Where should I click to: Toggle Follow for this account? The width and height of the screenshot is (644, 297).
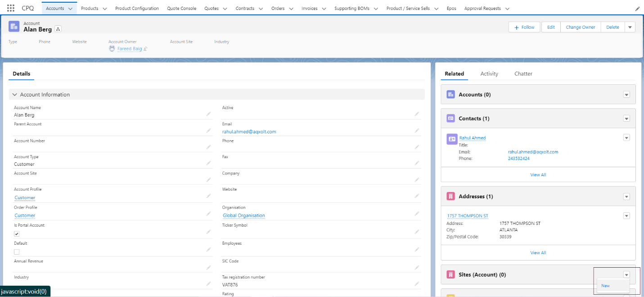[524, 27]
